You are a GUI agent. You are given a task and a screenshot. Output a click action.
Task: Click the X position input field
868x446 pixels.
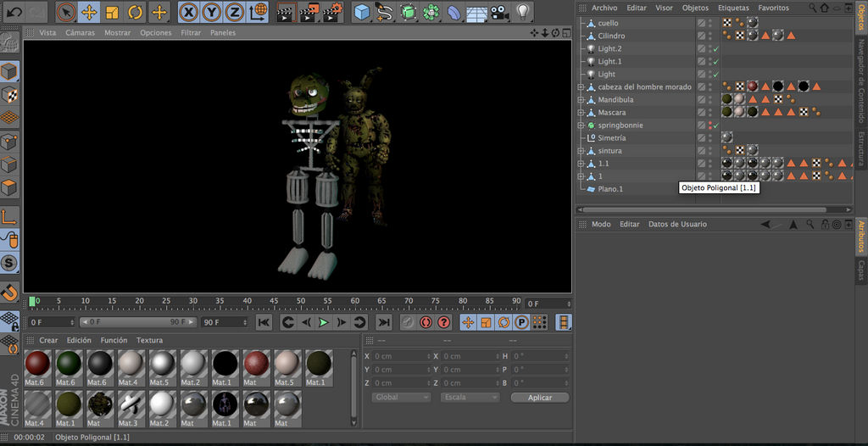tap(401, 356)
